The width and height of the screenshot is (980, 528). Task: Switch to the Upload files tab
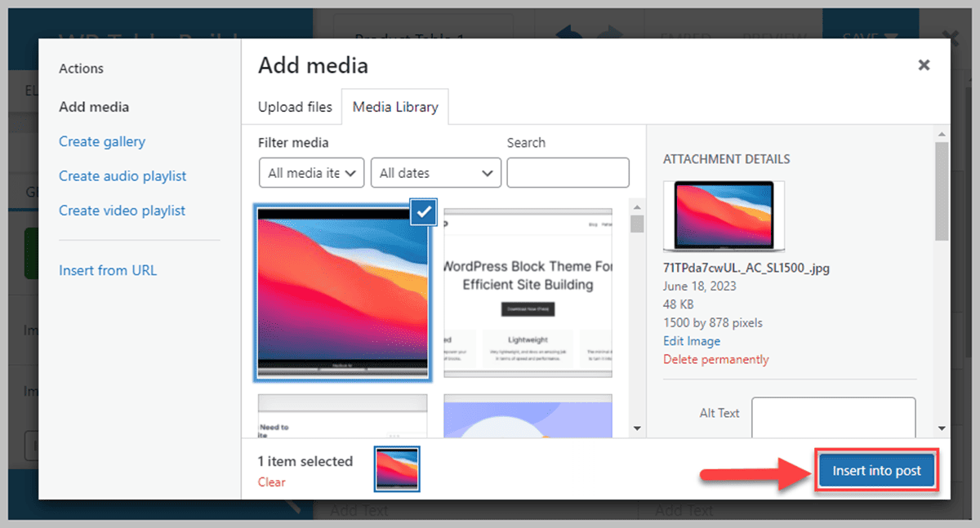click(294, 106)
